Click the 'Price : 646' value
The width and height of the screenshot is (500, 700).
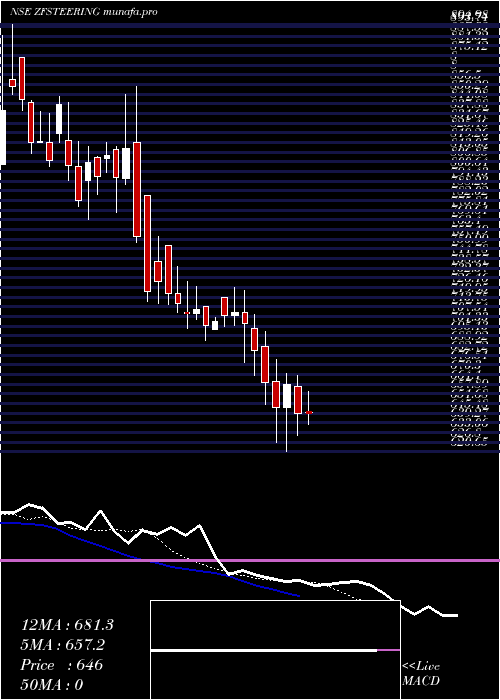point(62,665)
